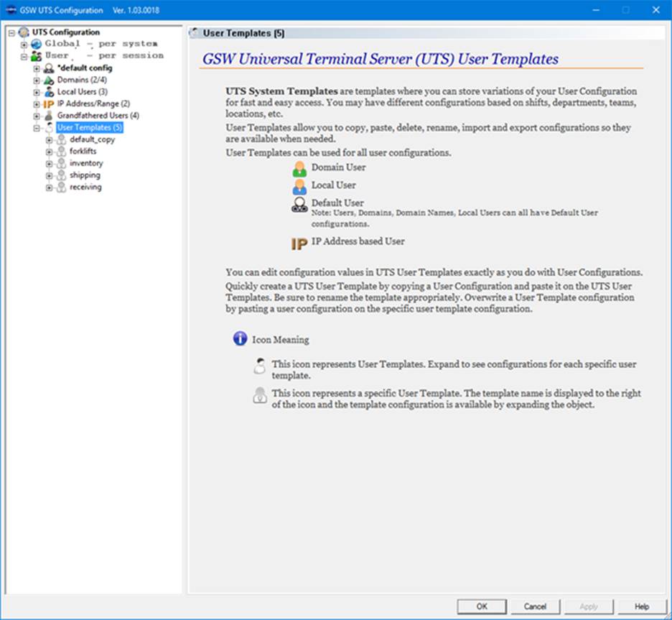Select the Global per system tree item

click(101, 44)
